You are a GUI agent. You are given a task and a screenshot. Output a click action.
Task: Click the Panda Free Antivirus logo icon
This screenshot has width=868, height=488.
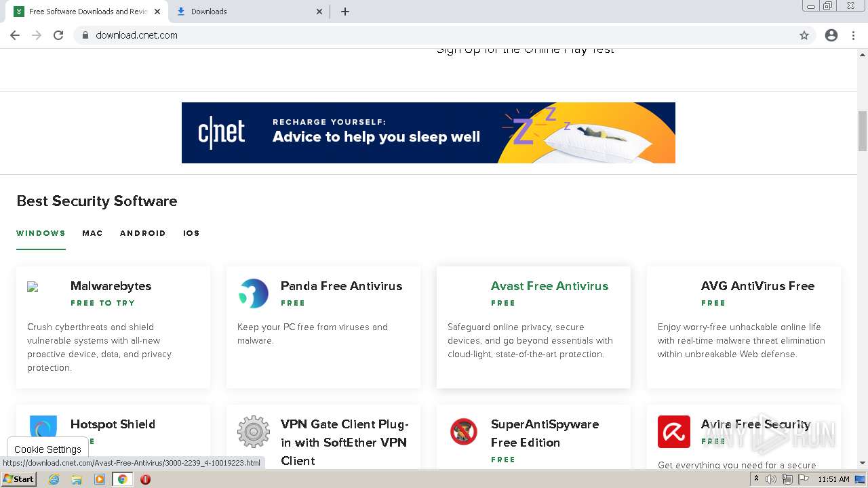(254, 293)
